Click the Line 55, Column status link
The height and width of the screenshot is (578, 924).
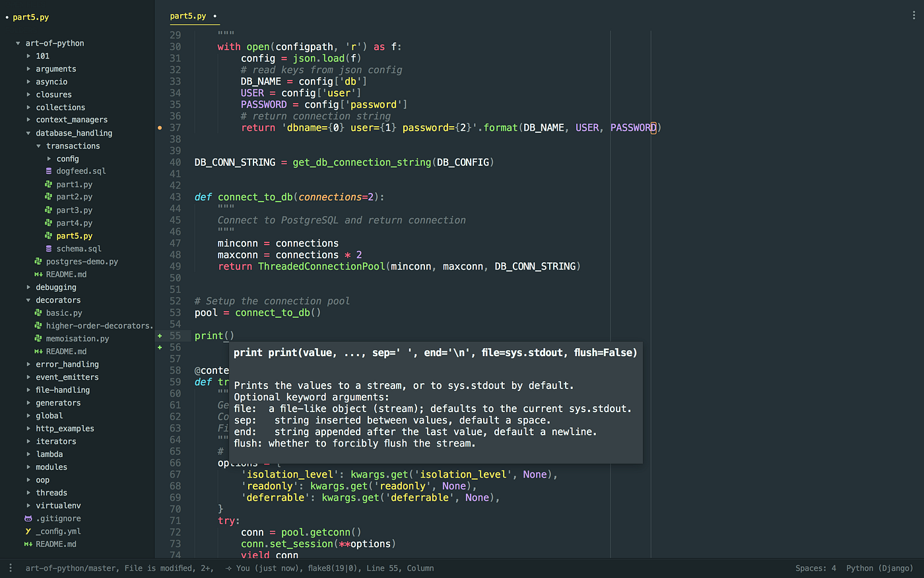click(x=403, y=567)
